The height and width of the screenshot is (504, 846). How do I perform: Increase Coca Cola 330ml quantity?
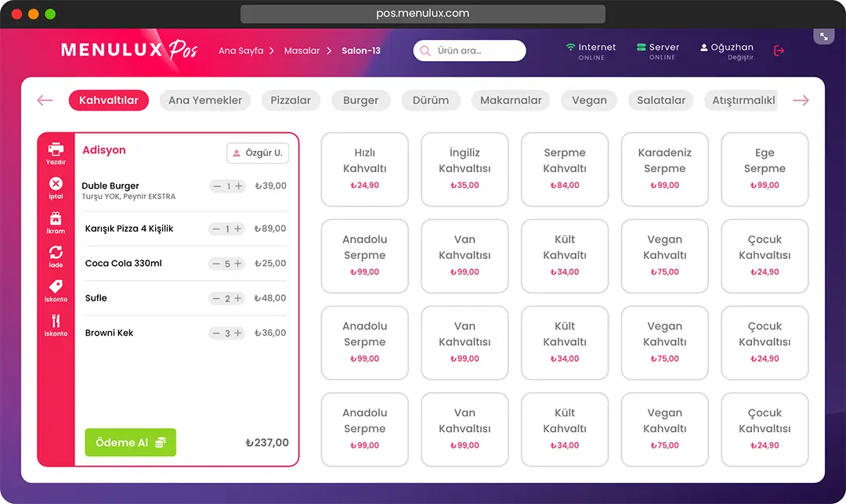pos(237,264)
